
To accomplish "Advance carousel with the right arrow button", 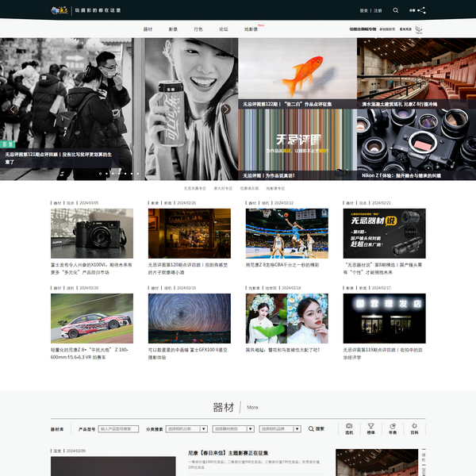I will click(x=226, y=109).
